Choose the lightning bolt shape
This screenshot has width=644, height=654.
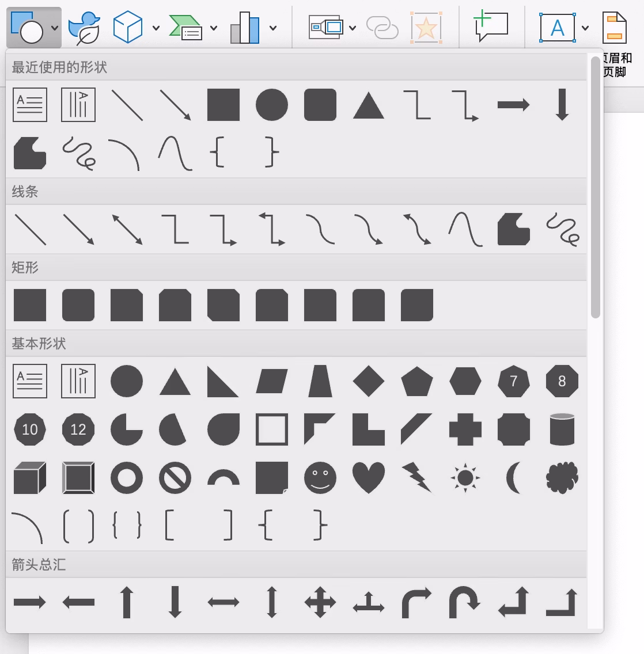click(x=416, y=478)
